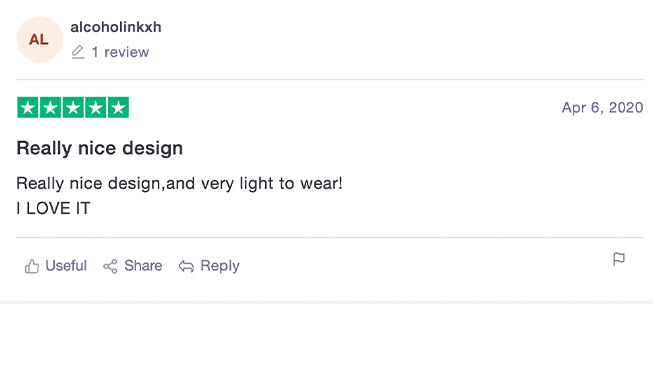Viewport: 653px width, 374px height.
Task: Open the alcoholinkxh username profile
Action: tap(116, 27)
